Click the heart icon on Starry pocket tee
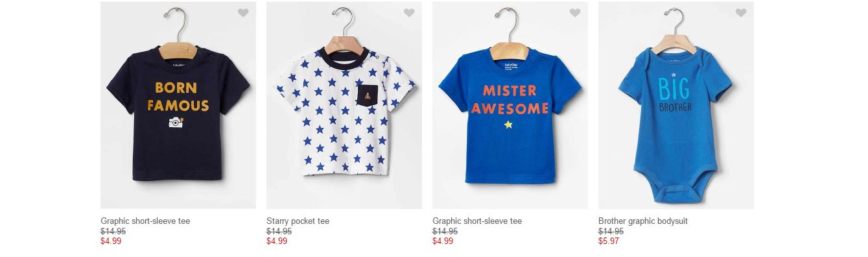The height and width of the screenshot is (257, 868). (x=409, y=12)
